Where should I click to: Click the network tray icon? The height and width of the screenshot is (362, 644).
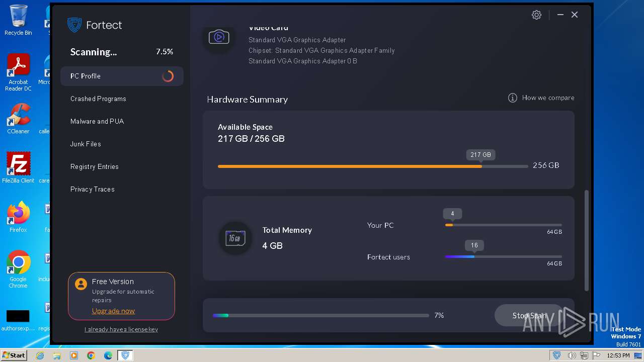(584, 355)
